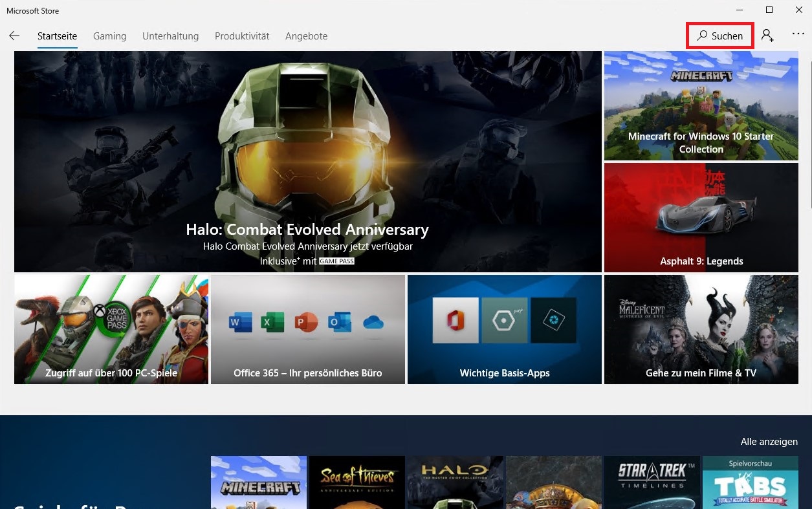Click the Gehe zu mein Filme & TV tile
This screenshot has height=509, width=812.
point(701,329)
